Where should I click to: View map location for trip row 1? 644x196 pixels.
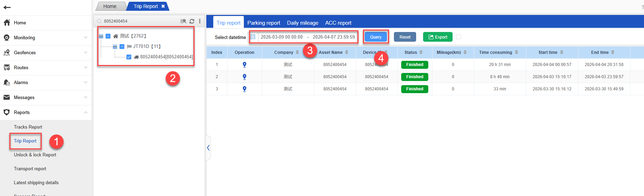245,65
